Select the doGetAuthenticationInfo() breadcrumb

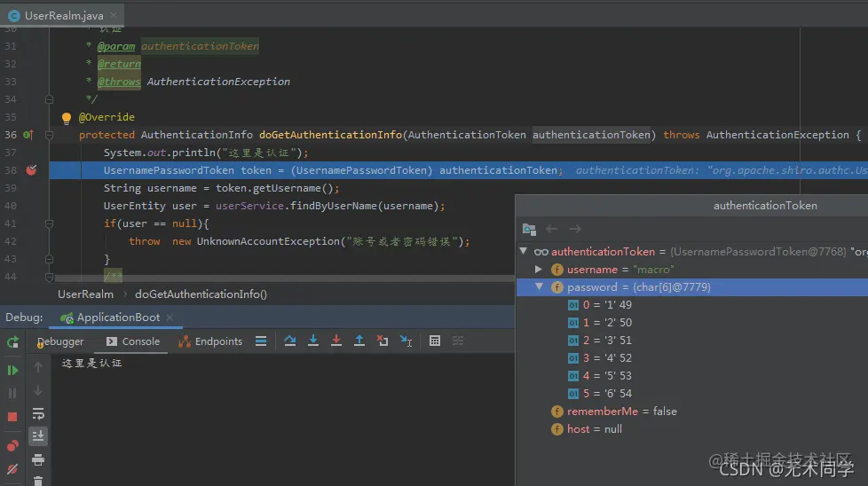(201, 294)
